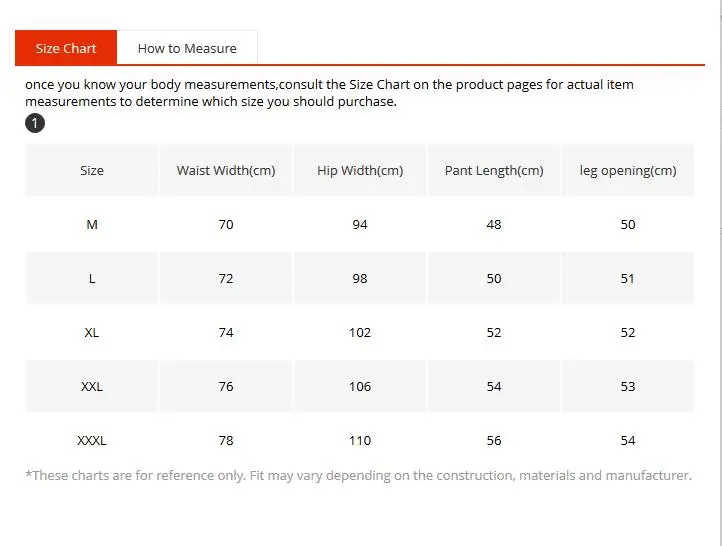The height and width of the screenshot is (546, 722).
Task: Click hip width value 102
Action: point(360,332)
